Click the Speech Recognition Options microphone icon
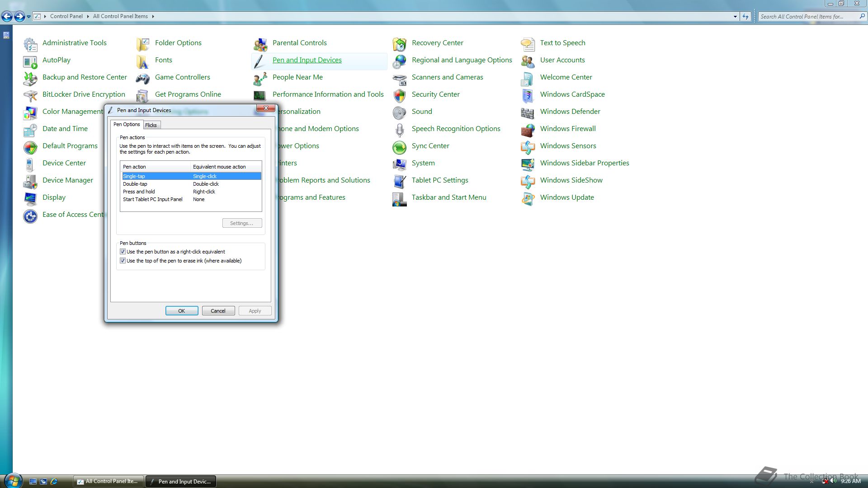Image resolution: width=868 pixels, height=488 pixels. tap(400, 130)
